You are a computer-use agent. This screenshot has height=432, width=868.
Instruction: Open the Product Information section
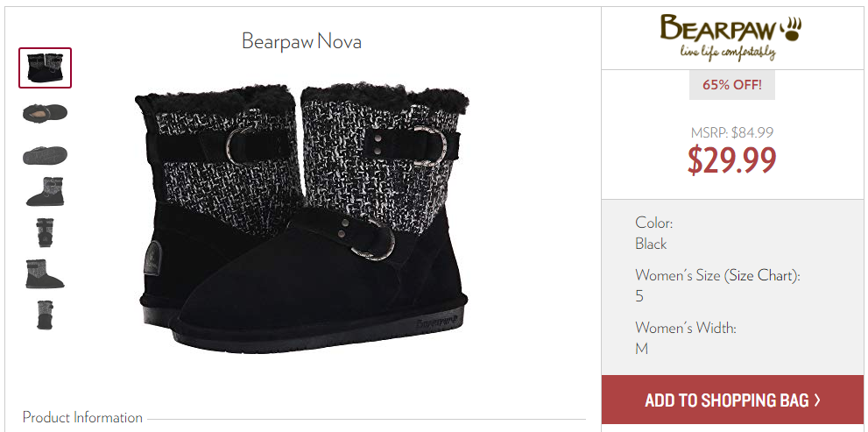coord(82,417)
